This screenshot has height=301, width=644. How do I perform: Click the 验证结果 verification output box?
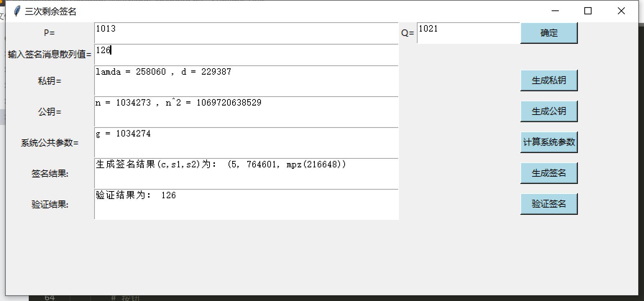[247, 204]
